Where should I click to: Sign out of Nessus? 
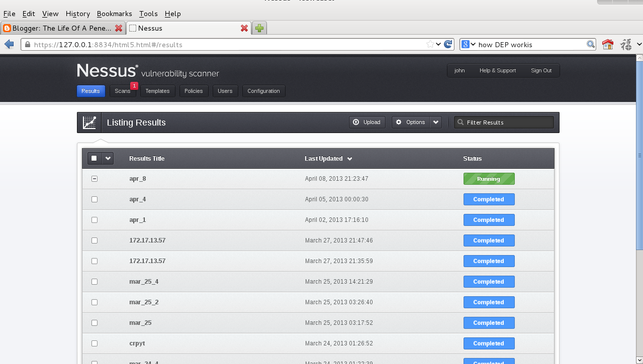pos(541,70)
